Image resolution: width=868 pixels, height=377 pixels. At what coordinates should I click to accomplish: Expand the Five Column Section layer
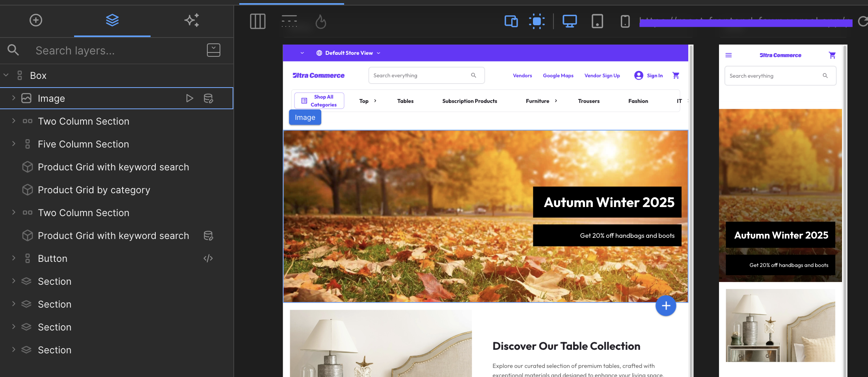[x=14, y=144]
